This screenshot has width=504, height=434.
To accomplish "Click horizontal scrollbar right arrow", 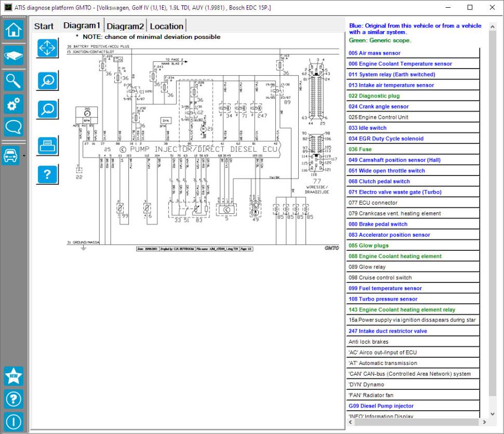I will coord(484,422).
